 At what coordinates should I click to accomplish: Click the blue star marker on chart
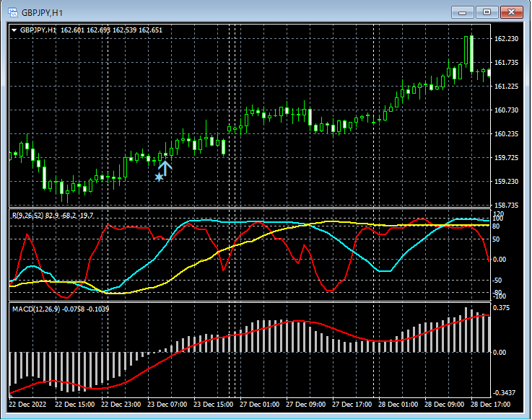[159, 177]
